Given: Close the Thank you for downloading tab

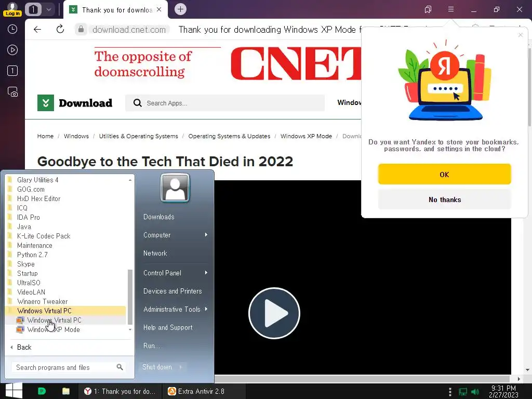Looking at the screenshot, I should point(159,9).
